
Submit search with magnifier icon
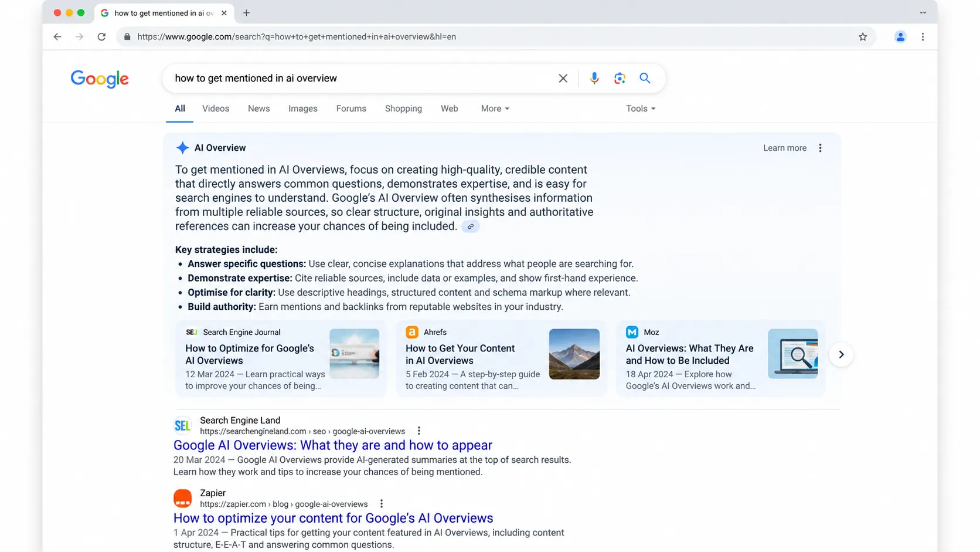click(x=645, y=78)
